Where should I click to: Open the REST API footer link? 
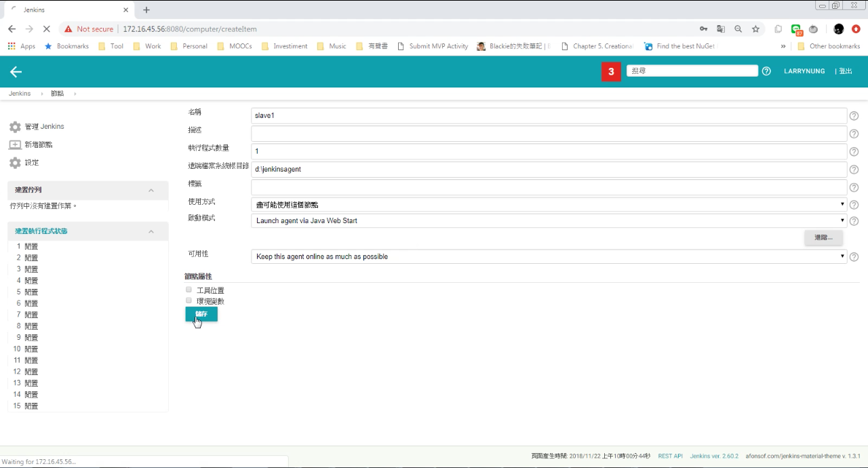671,456
